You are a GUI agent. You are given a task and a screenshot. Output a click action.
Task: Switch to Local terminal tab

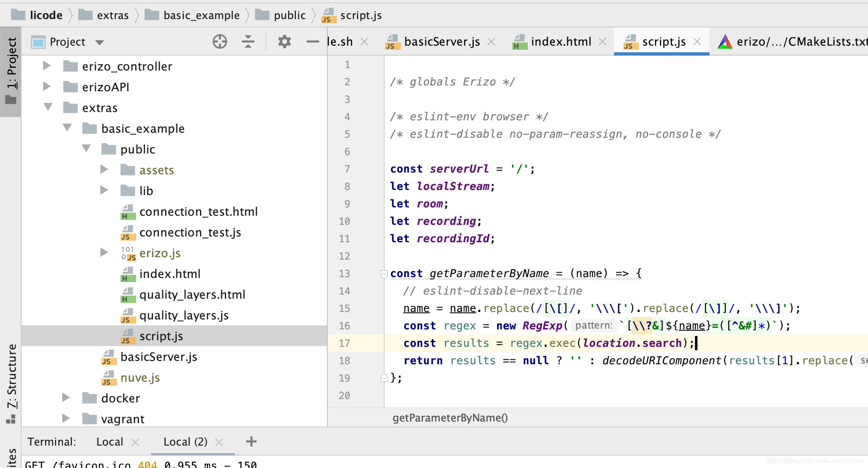pos(110,441)
